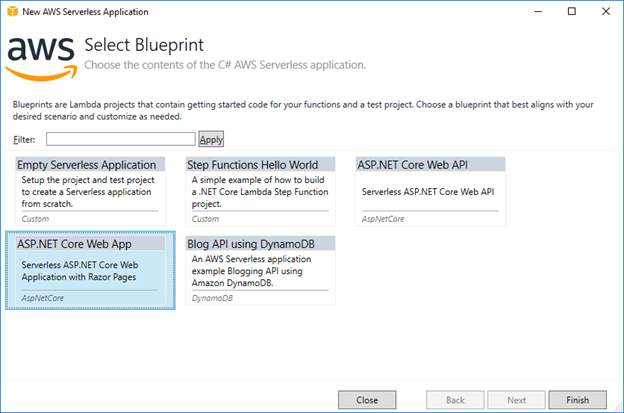This screenshot has height=413, width=624.
Task: Click the 'Serverless ASP.NET Core Web API' description
Action: [428, 192]
